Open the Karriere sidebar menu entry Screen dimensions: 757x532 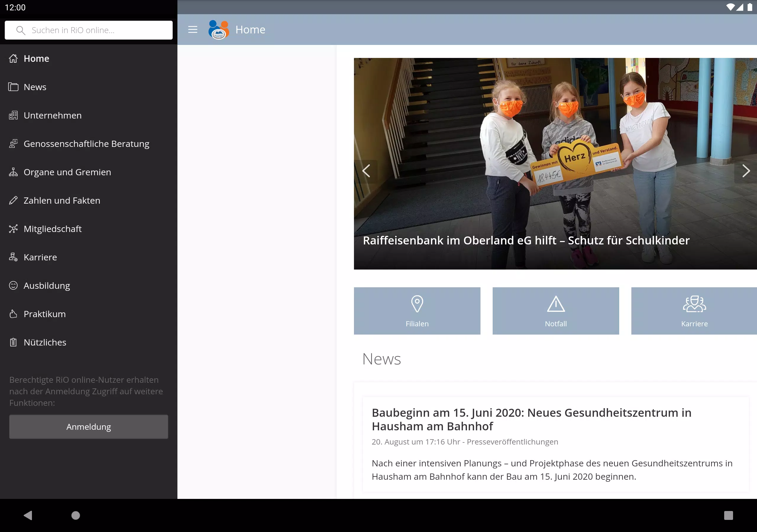(x=88, y=257)
